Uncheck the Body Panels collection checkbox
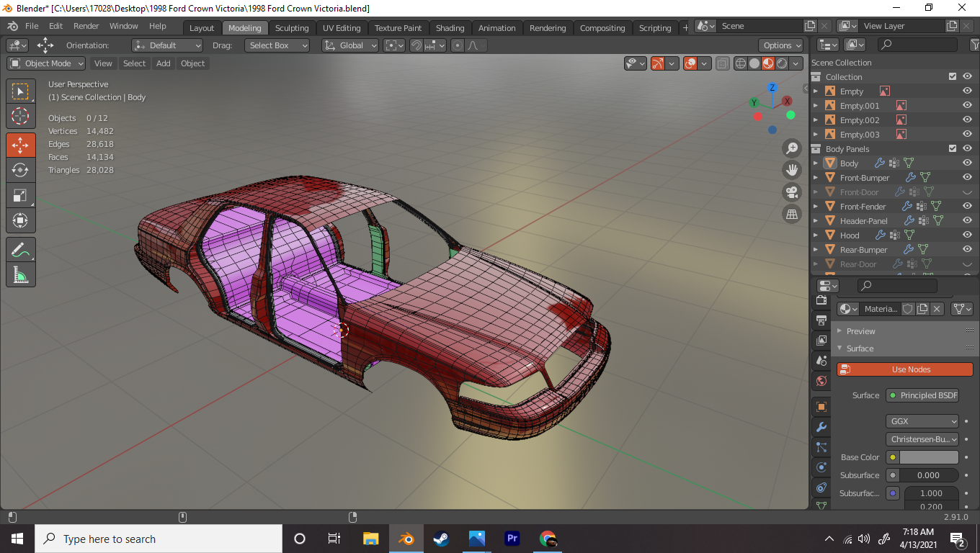The height and width of the screenshot is (553, 980). point(953,148)
